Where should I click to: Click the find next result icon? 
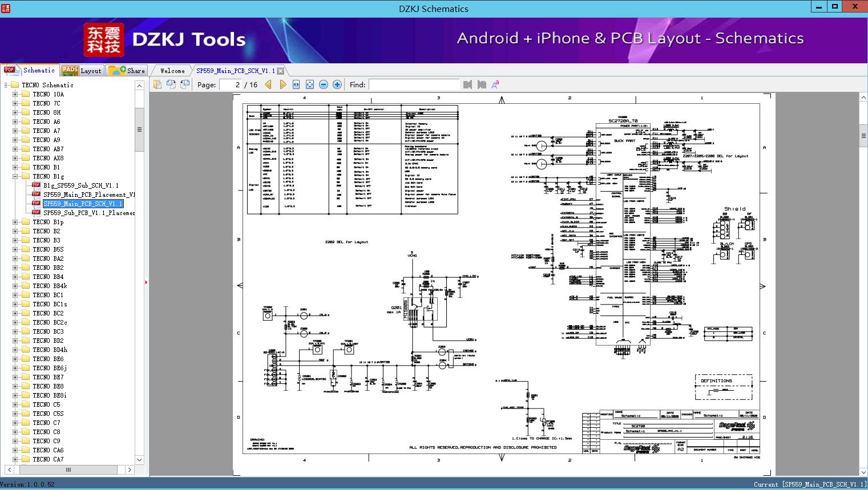click(x=482, y=84)
